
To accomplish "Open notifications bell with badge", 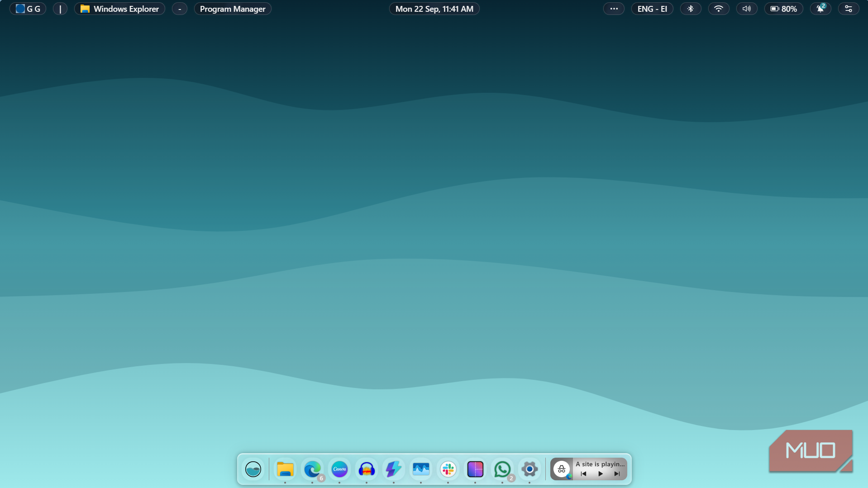I will pos(820,9).
